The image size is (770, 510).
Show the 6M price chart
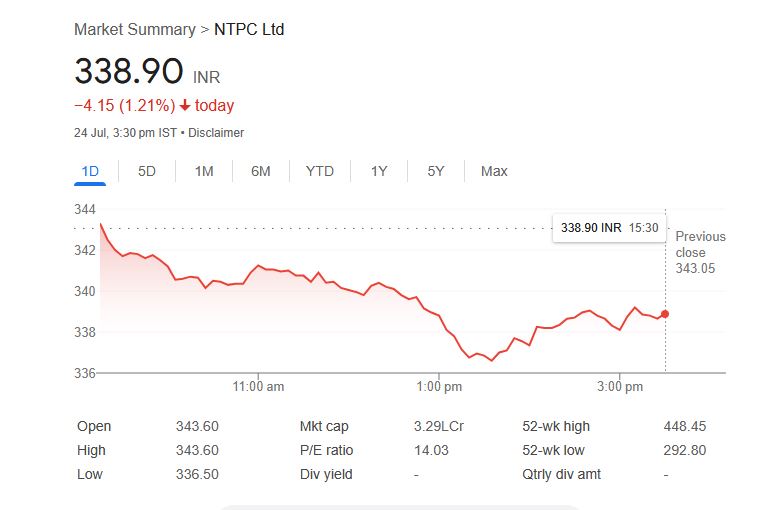coord(261,171)
